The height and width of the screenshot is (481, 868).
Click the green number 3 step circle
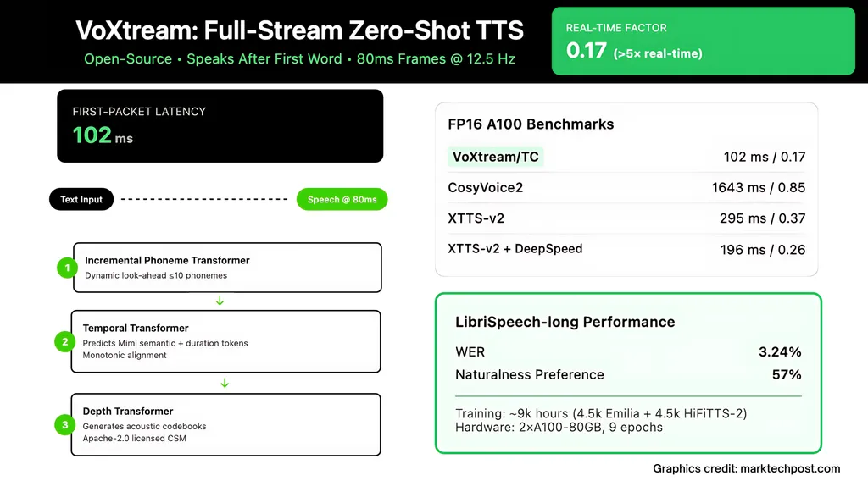[x=64, y=424]
